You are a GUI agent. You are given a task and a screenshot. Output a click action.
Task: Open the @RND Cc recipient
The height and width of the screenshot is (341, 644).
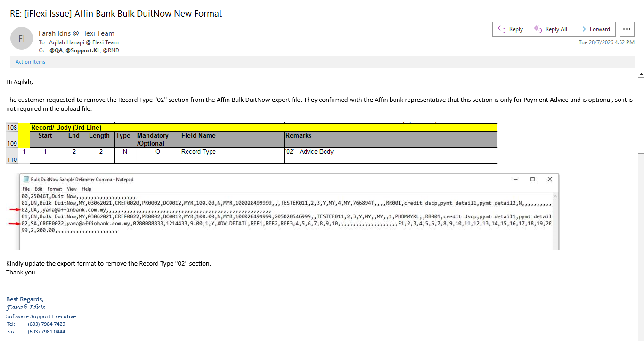111,50
